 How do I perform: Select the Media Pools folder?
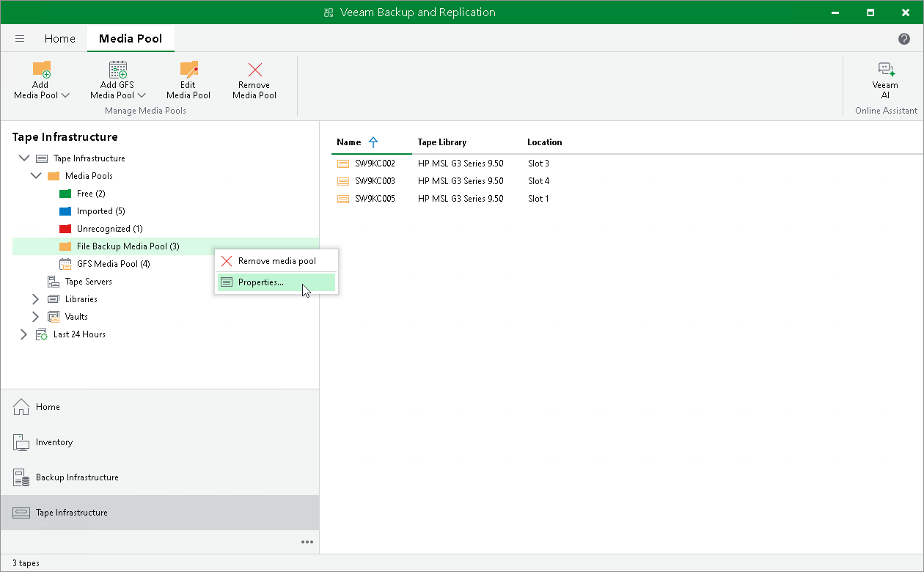point(89,176)
